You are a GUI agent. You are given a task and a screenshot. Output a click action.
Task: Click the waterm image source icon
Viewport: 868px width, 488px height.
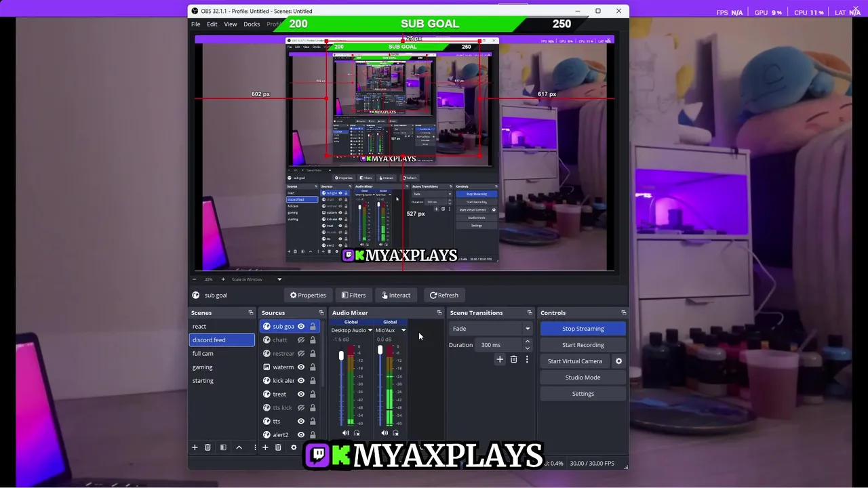click(x=267, y=367)
